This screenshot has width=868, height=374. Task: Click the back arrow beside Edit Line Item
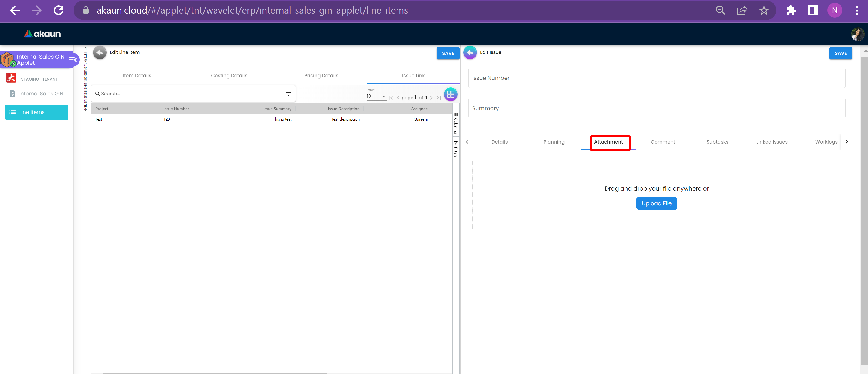coord(100,53)
